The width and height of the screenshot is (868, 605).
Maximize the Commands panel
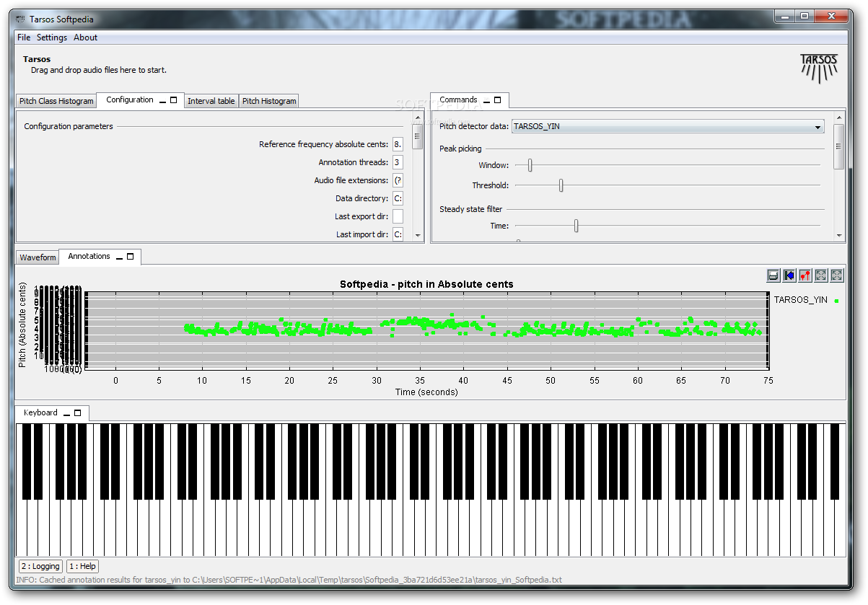pos(498,100)
